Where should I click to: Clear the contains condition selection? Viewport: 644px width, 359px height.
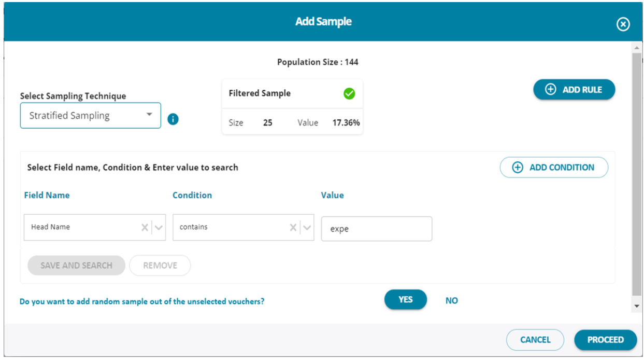point(293,227)
